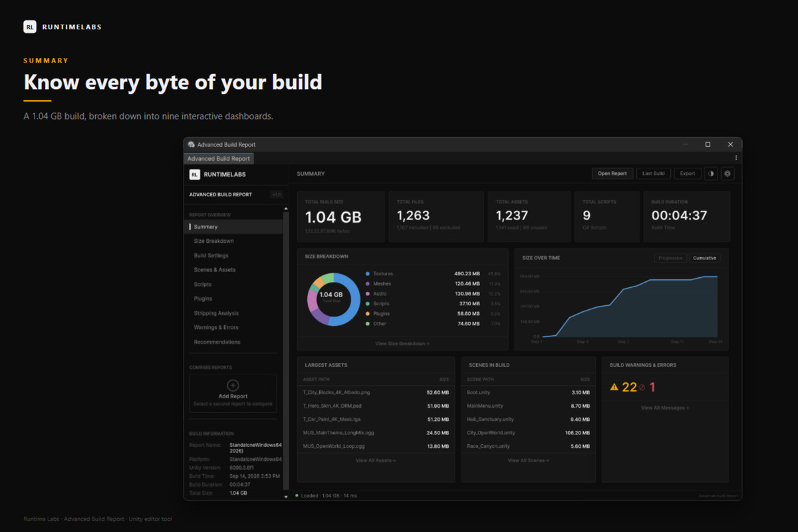Click the Total Build Size card
The height and width of the screenshot is (532, 798).
point(341,217)
